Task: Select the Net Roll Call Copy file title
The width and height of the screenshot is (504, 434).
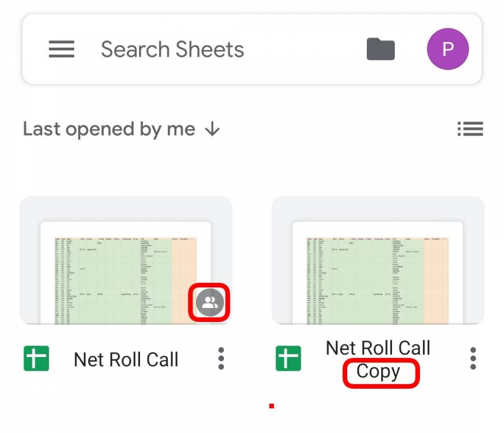Action: click(378, 360)
